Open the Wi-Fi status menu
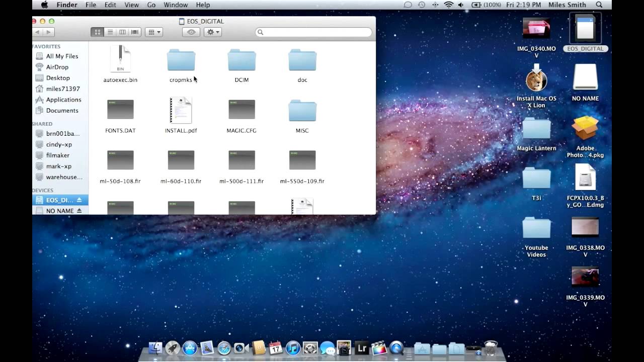644x362 pixels. (x=448, y=5)
